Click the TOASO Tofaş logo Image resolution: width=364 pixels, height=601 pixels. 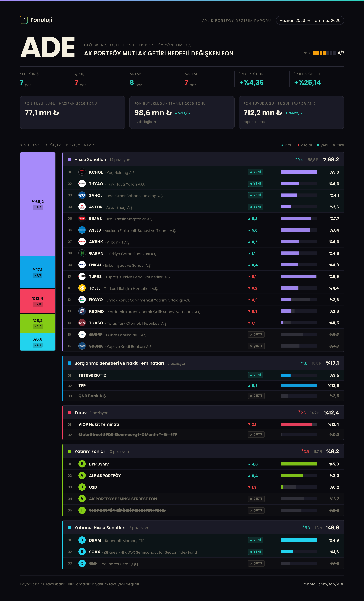click(82, 323)
